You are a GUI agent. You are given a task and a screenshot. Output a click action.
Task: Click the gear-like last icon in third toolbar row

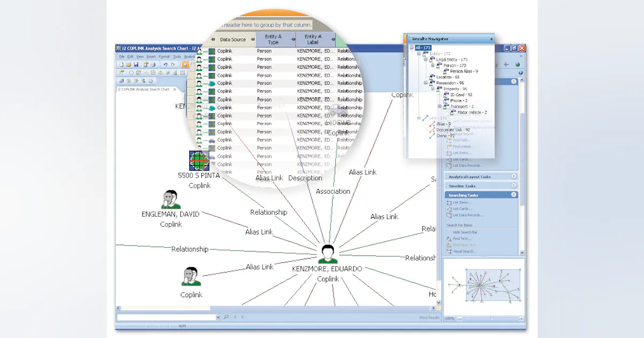click(150, 81)
